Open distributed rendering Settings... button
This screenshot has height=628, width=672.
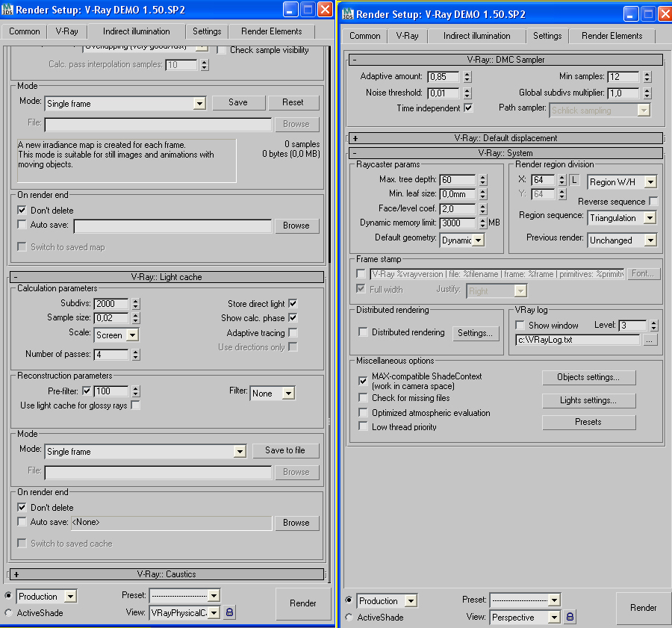tap(476, 333)
